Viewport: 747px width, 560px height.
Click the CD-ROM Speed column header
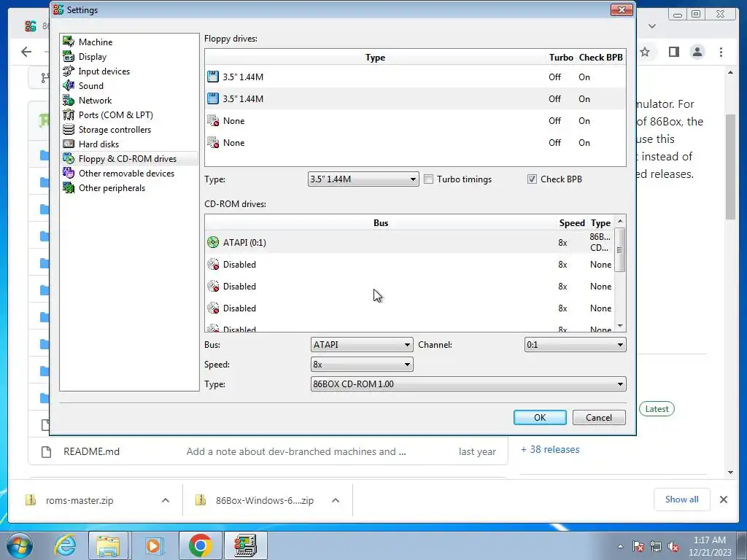point(572,223)
